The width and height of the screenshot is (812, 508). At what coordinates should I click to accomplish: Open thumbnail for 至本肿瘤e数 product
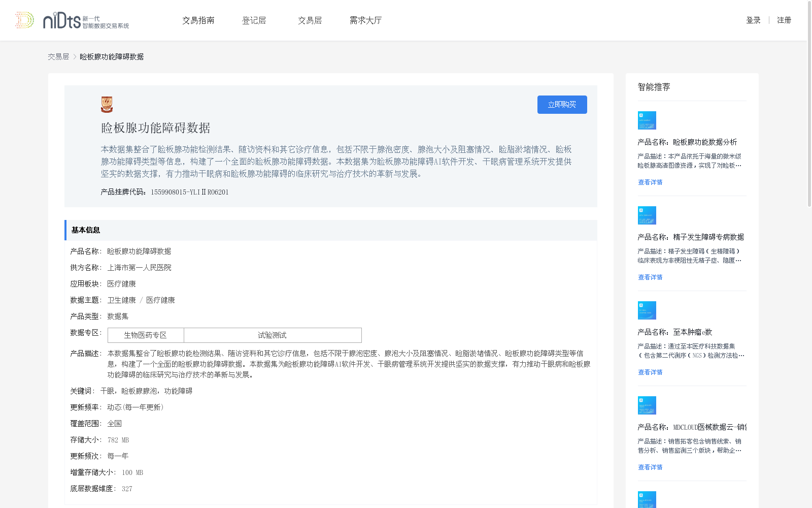click(647, 310)
